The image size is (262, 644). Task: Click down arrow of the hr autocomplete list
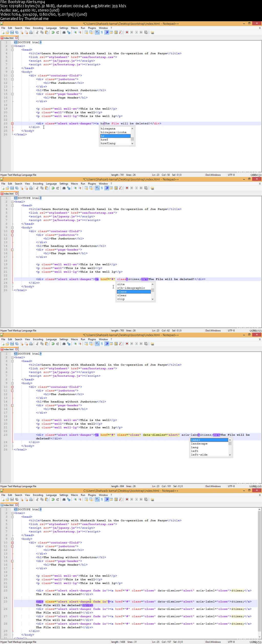(x=132, y=144)
